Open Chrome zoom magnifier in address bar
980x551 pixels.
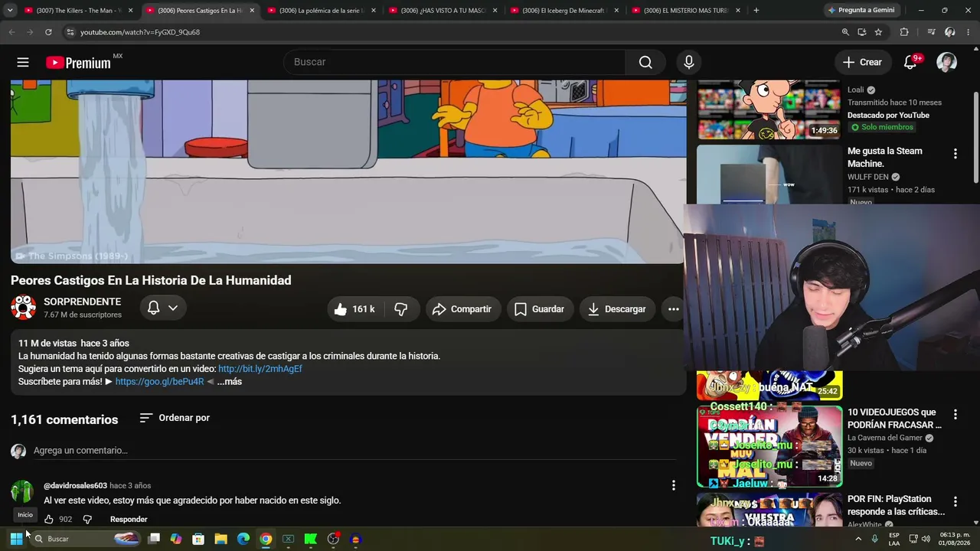(845, 32)
